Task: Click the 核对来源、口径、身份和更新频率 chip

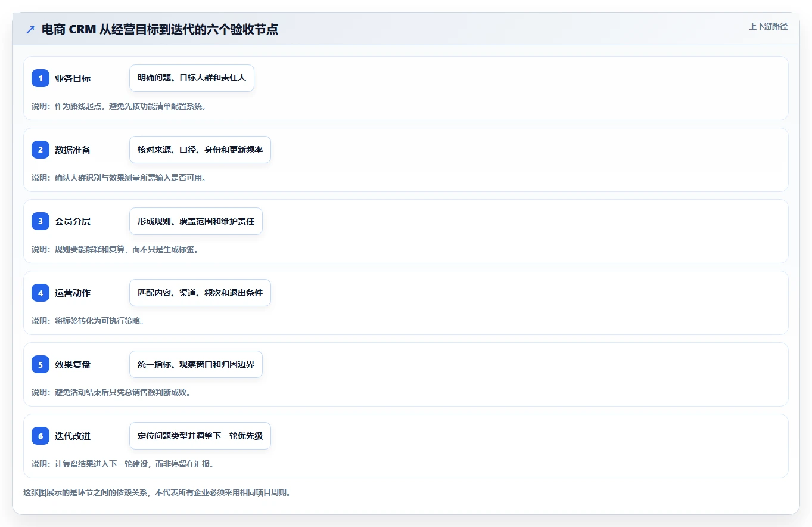Action: pos(200,150)
